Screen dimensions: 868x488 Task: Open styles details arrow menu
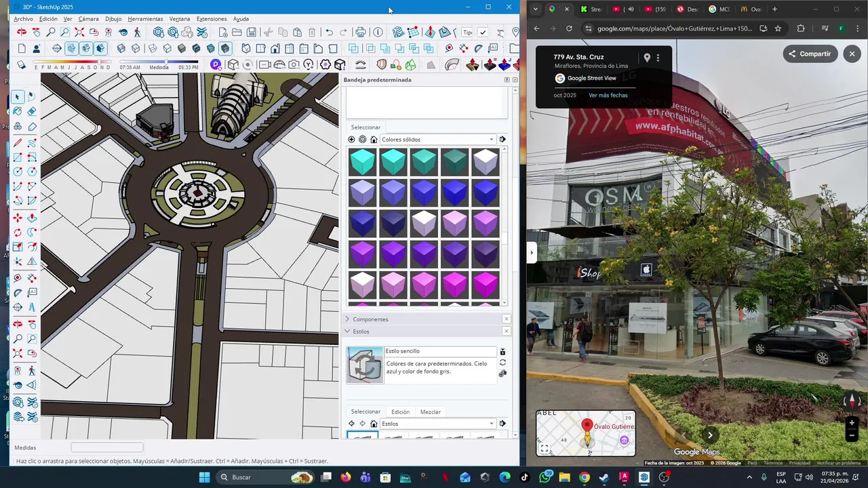pos(502,424)
